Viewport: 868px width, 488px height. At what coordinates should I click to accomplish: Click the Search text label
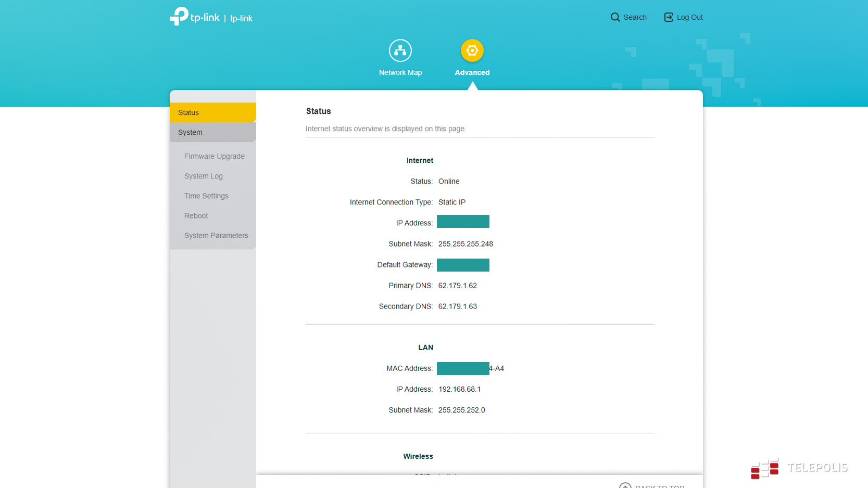click(635, 17)
